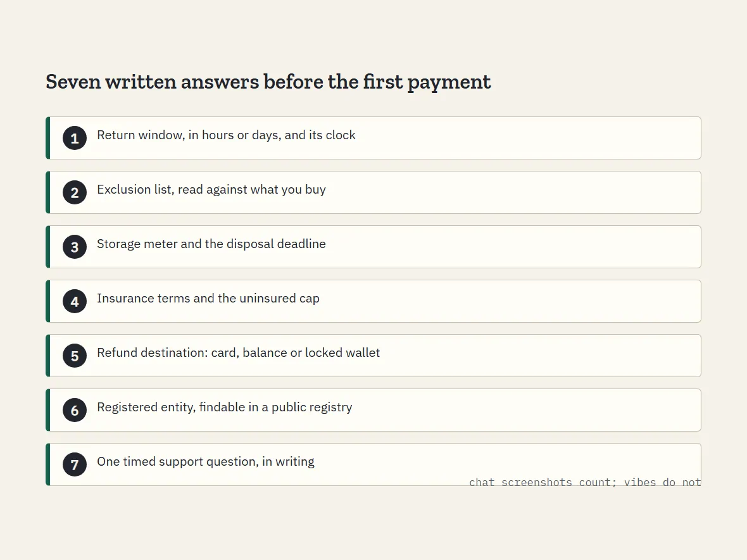Click Registered entity, findable in public registry
This screenshot has height=560, width=747.
pyautogui.click(x=224, y=407)
